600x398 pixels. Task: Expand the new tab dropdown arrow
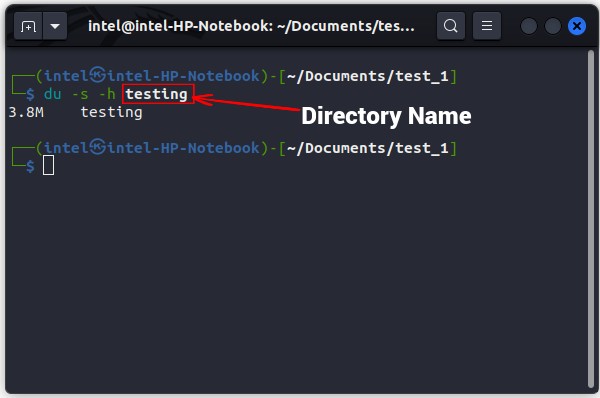[x=55, y=26]
